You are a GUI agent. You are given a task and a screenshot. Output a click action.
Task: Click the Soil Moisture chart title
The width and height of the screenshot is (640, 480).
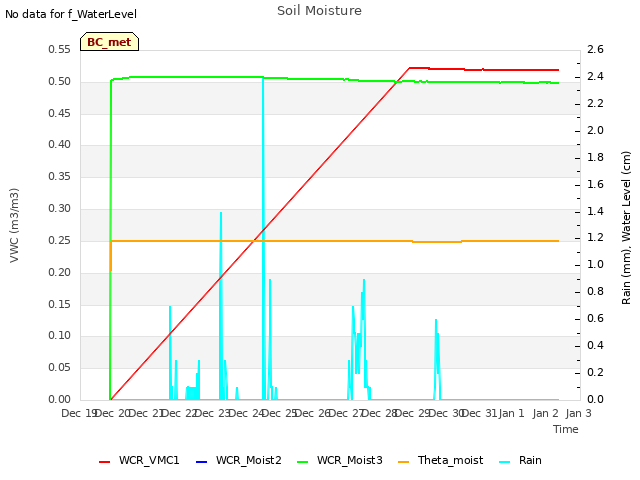(319, 11)
